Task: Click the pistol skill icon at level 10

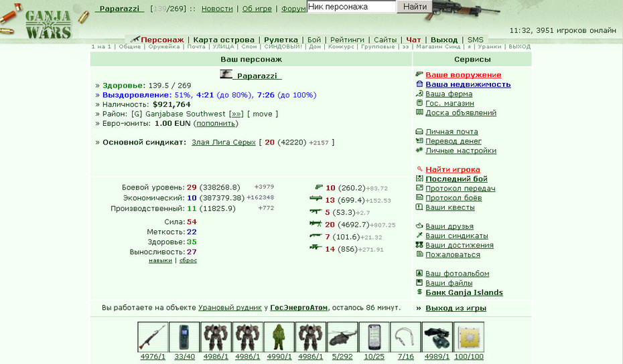Action: coord(319,187)
